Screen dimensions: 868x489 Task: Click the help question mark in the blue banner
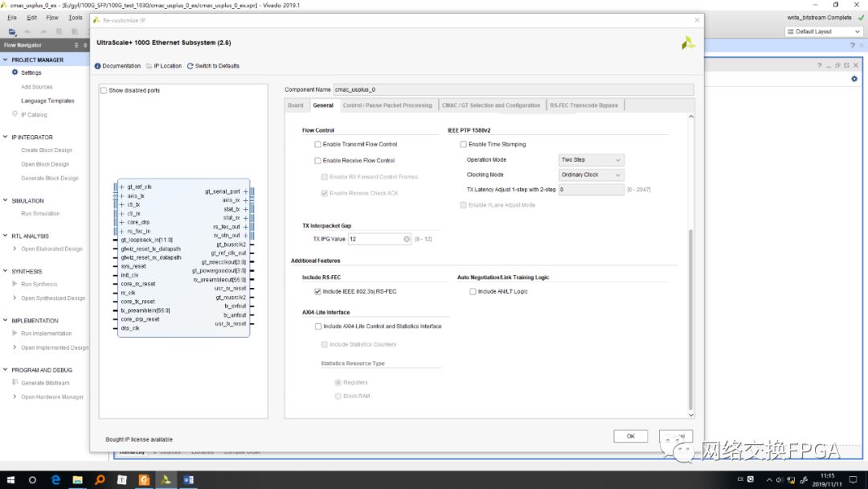point(853,45)
